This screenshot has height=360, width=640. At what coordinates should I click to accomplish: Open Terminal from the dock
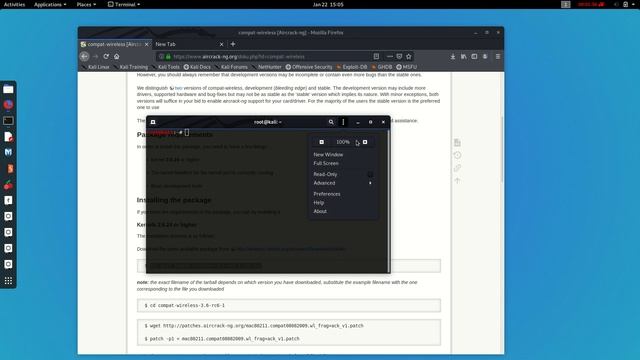coord(8,121)
